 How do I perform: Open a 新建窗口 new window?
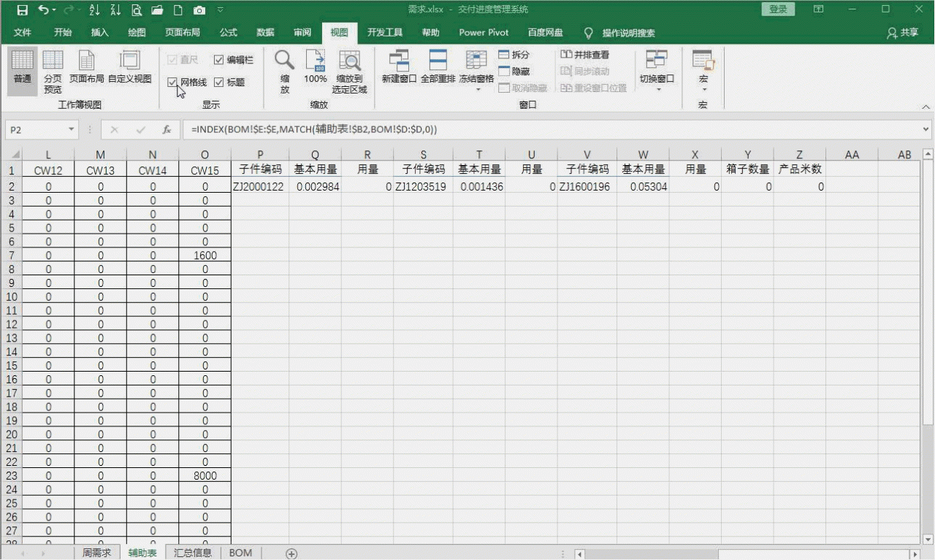[399, 67]
